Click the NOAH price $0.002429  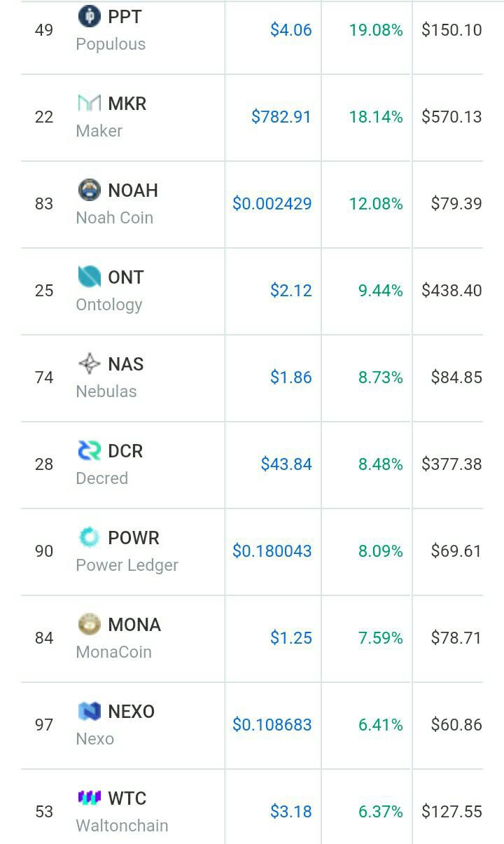click(272, 204)
